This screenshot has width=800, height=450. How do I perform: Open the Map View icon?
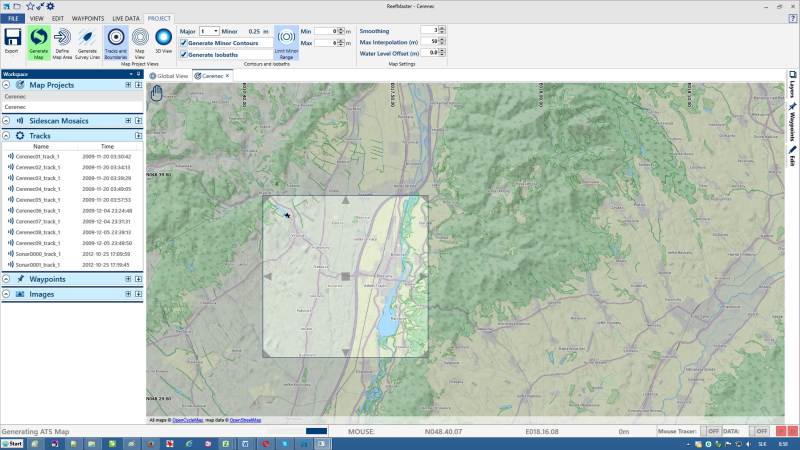(x=139, y=37)
